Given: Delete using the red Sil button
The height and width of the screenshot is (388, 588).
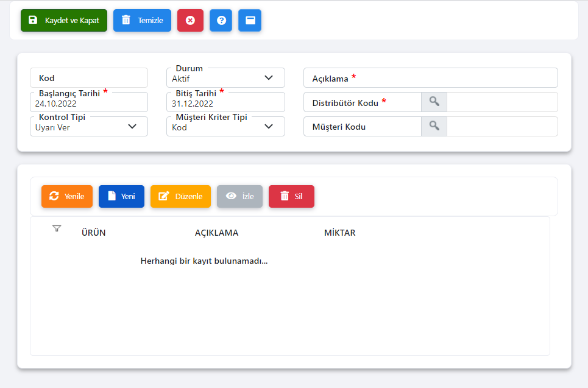Looking at the screenshot, I should pos(291,196).
